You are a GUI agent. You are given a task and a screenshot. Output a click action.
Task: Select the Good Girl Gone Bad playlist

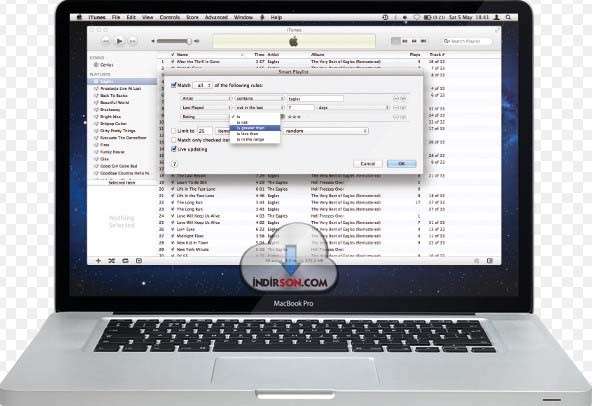[119, 166]
